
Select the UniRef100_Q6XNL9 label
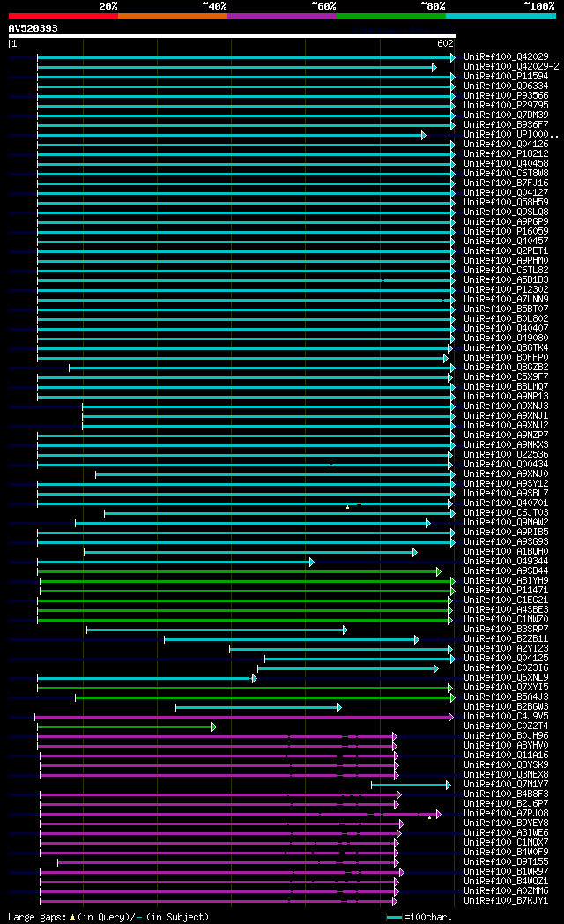(506, 678)
